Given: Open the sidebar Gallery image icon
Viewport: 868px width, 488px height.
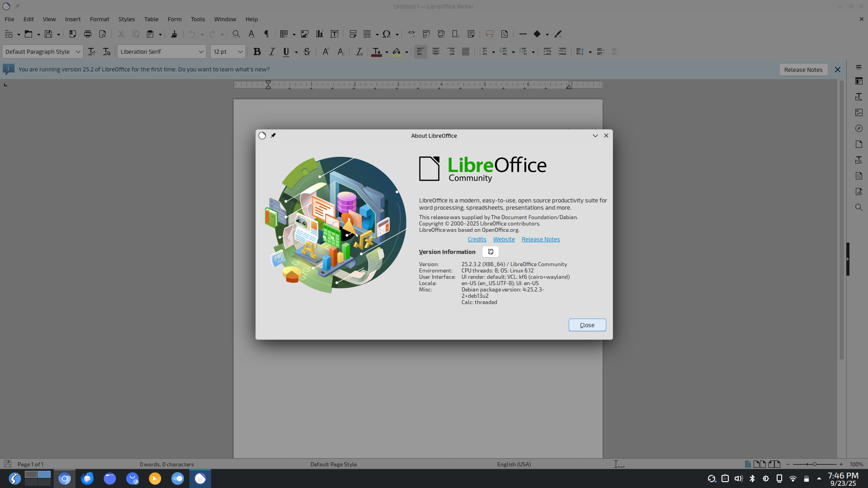Looking at the screenshot, I should [x=859, y=113].
